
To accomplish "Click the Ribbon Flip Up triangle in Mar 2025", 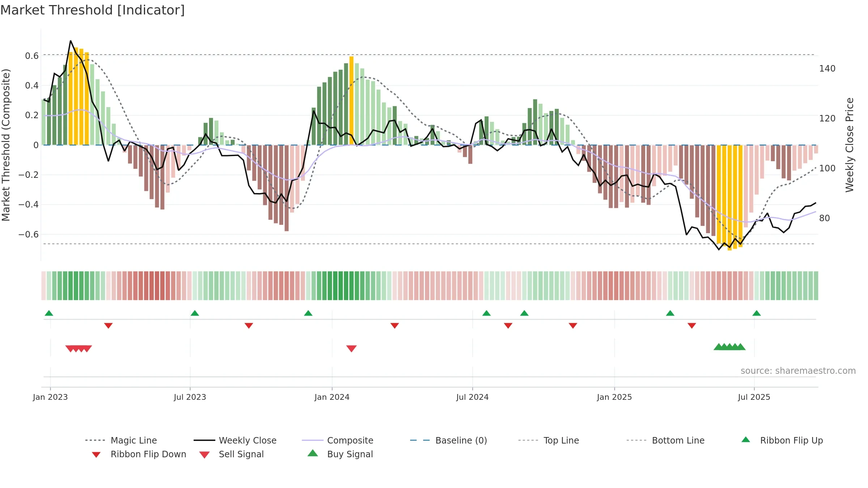I will [670, 313].
